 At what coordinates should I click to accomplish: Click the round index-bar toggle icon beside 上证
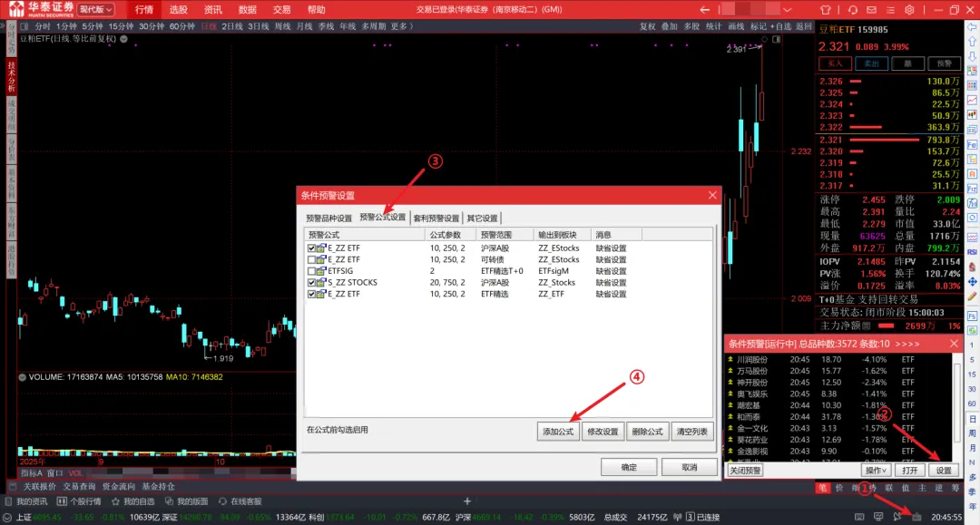click(x=7, y=518)
